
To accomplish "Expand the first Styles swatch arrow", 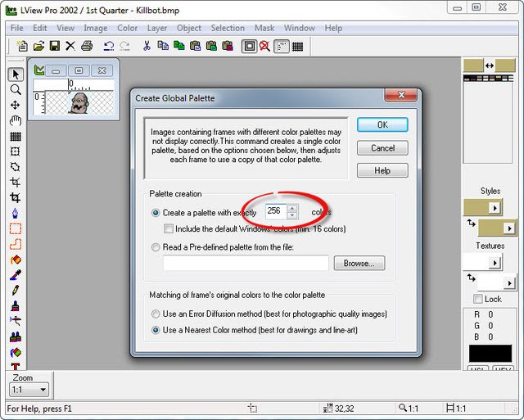I will [495, 208].
